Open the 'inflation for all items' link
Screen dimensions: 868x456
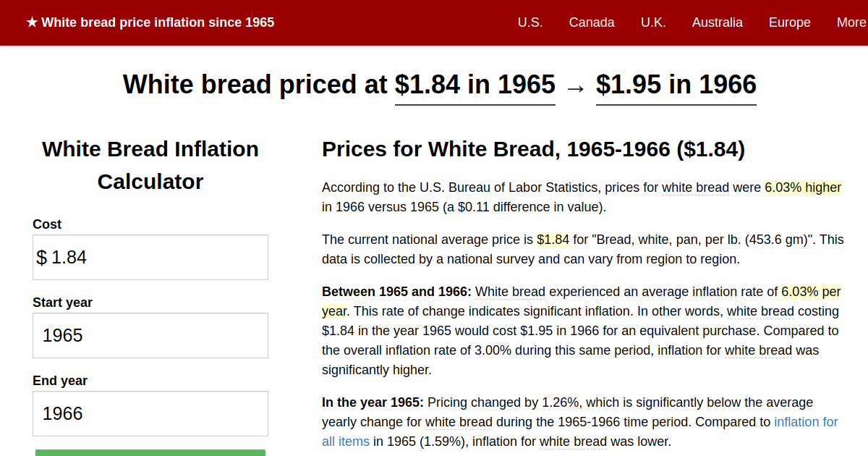(806, 421)
